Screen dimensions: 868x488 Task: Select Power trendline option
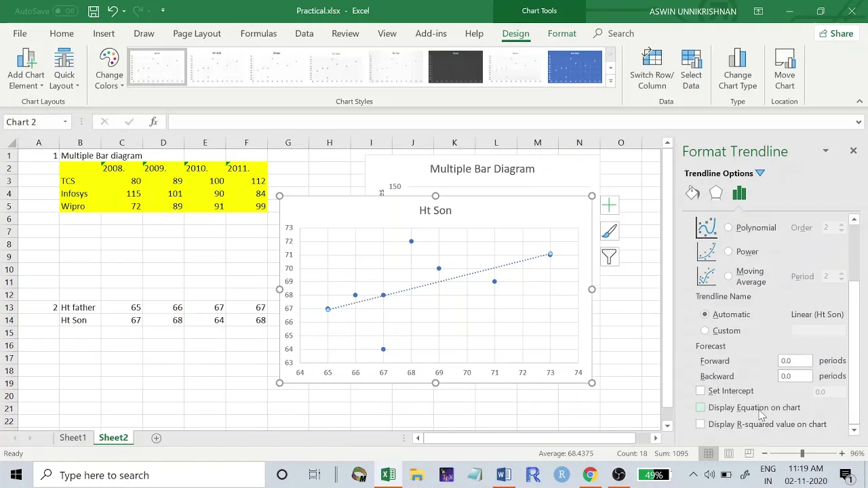tap(728, 251)
